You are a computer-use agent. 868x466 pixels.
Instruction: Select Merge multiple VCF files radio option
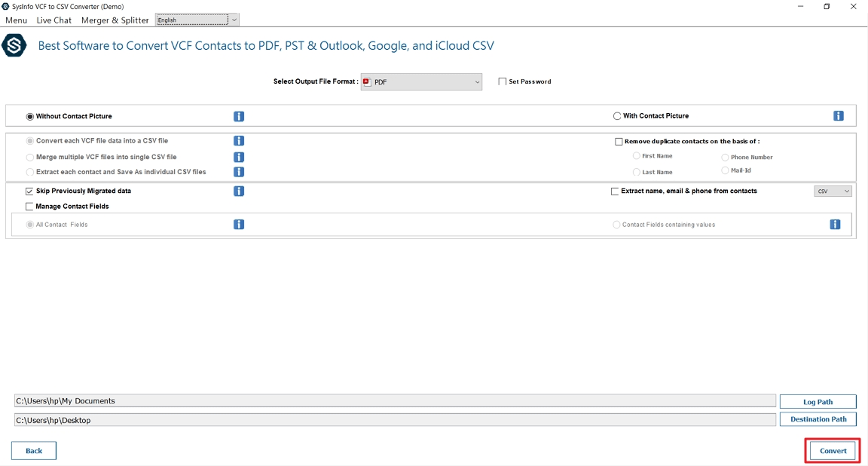pyautogui.click(x=30, y=157)
